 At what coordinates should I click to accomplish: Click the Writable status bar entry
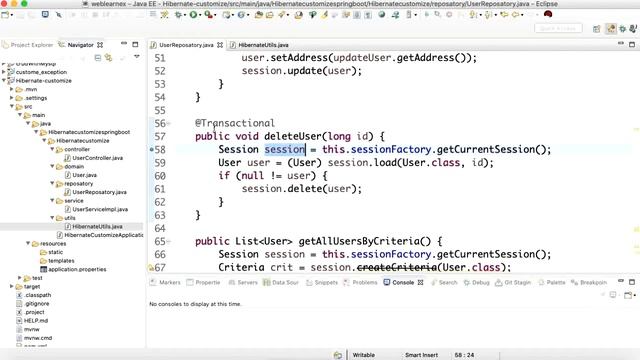point(364,355)
